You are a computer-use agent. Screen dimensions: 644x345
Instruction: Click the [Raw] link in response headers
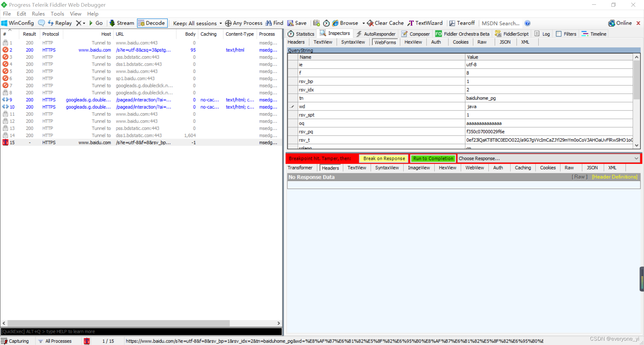click(x=580, y=177)
